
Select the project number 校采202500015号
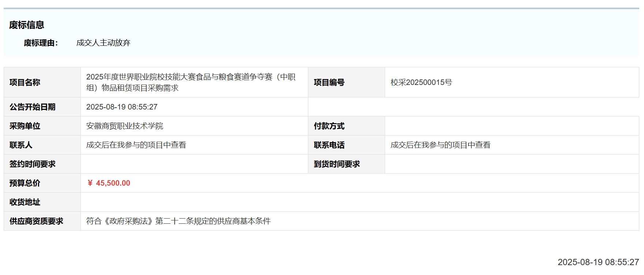click(421, 82)
